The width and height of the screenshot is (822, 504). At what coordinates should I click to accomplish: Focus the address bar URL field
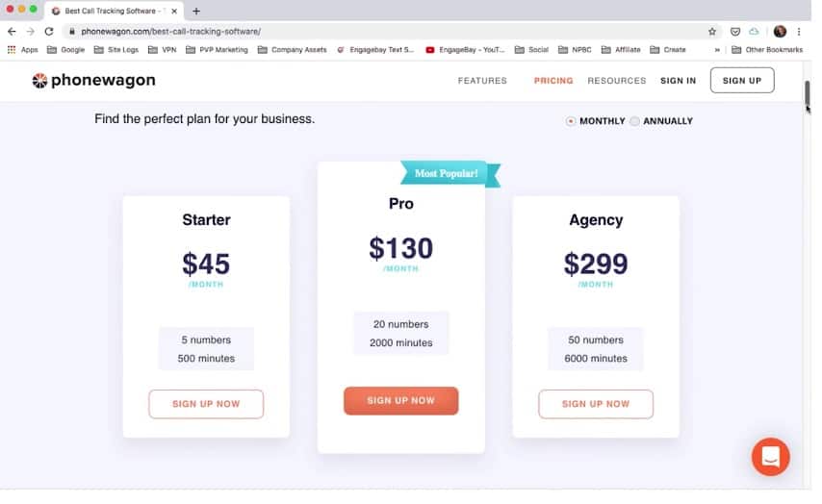tap(385, 31)
